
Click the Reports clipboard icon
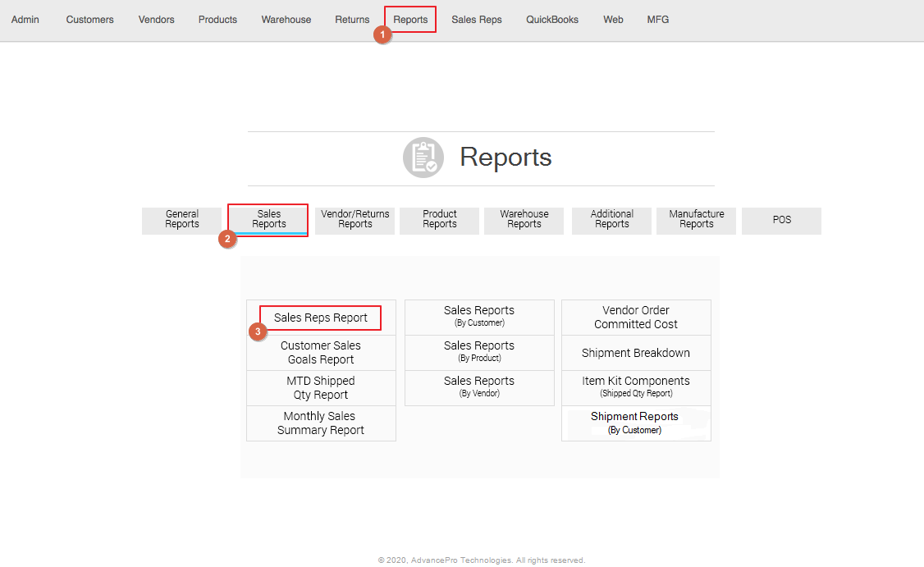pos(423,158)
